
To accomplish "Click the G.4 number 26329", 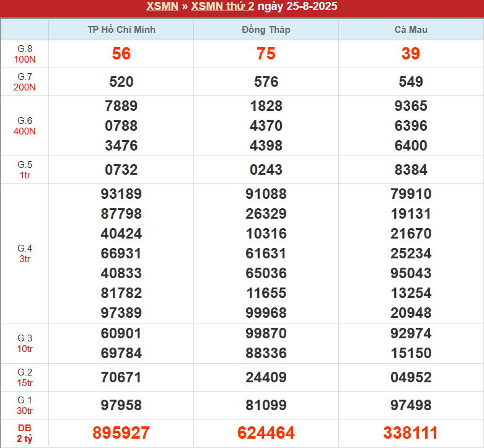I will tap(266, 214).
